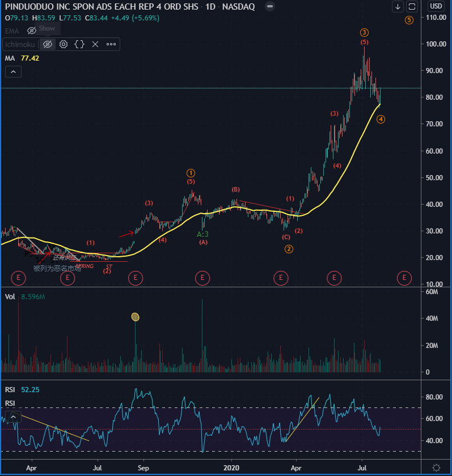The height and width of the screenshot is (476, 452).
Task: Click the 100.00 price axis label
Action: 436,44
